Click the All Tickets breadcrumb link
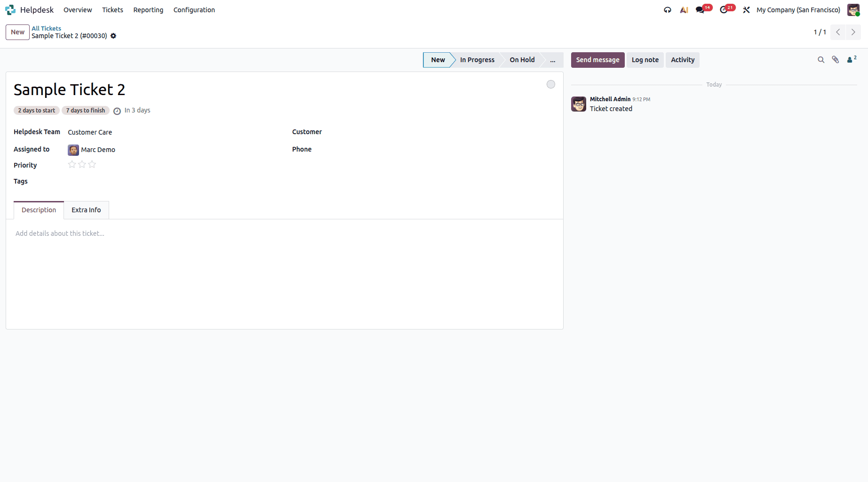This screenshot has width=868, height=482. 46,28
